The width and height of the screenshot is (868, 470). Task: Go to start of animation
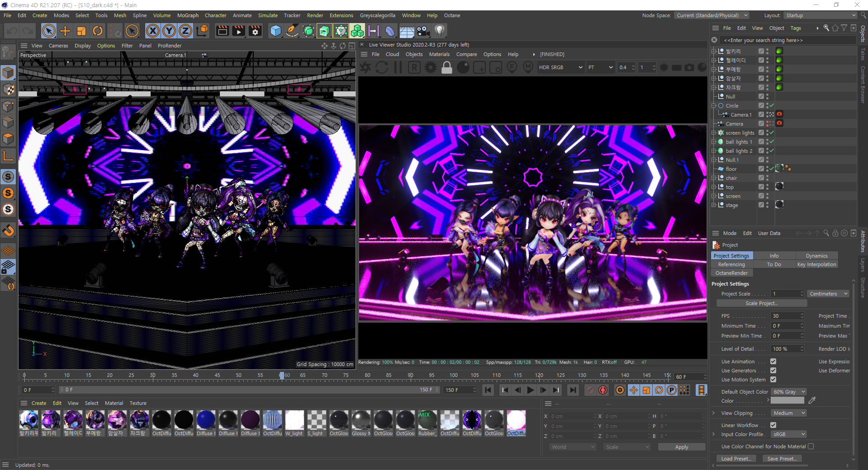(x=488, y=390)
